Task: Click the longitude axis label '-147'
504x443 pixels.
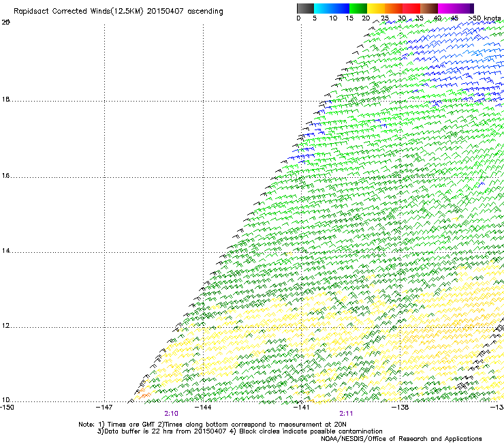Action: [x=104, y=408]
